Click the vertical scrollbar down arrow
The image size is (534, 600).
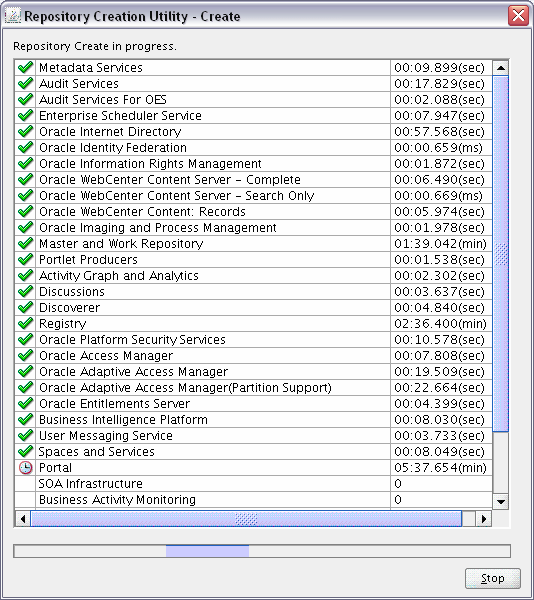click(x=500, y=501)
